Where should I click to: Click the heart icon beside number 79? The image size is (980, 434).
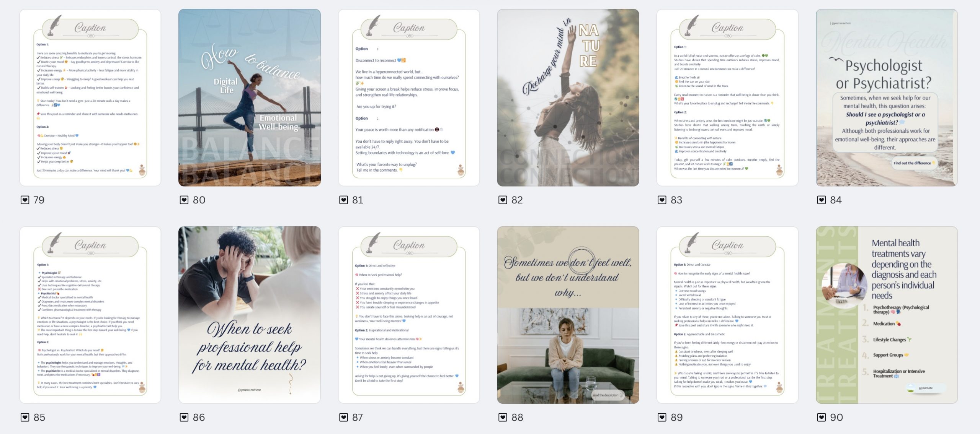tap(25, 200)
